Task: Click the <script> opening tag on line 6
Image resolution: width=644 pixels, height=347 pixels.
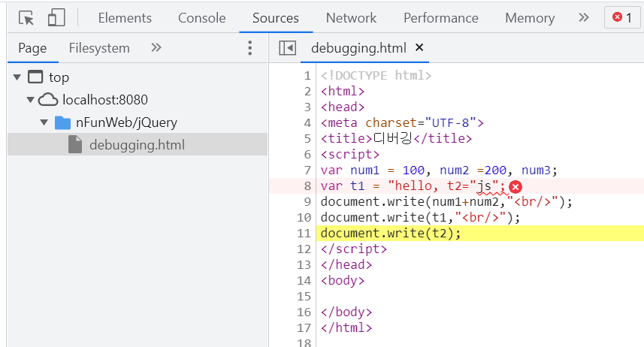Action: [x=350, y=155]
